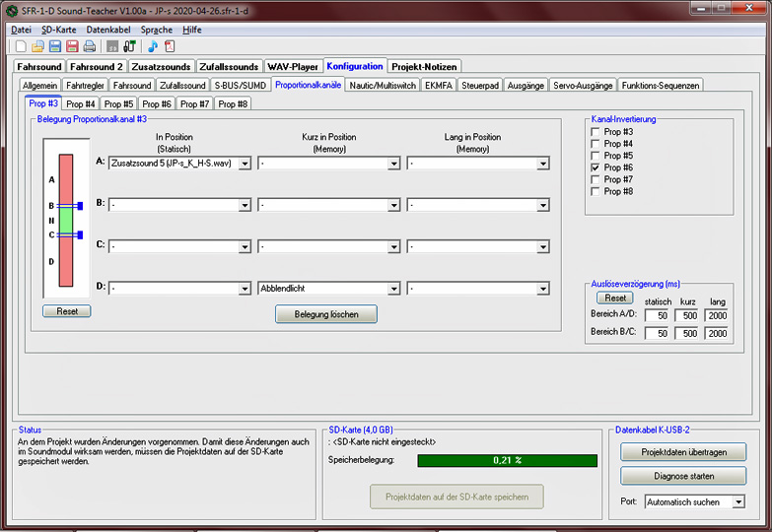The height and width of the screenshot is (532, 772).
Task: Open row B 'Kurz in Position' dropdown
Action: click(x=329, y=205)
